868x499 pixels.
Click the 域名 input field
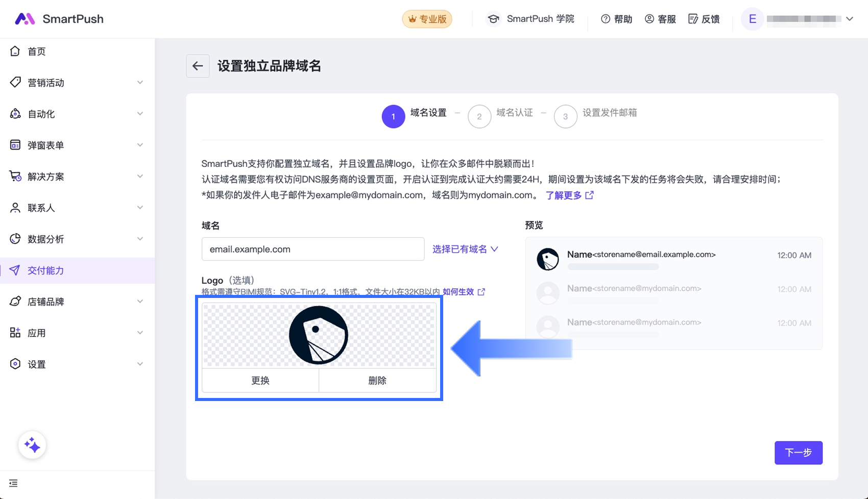pos(312,249)
